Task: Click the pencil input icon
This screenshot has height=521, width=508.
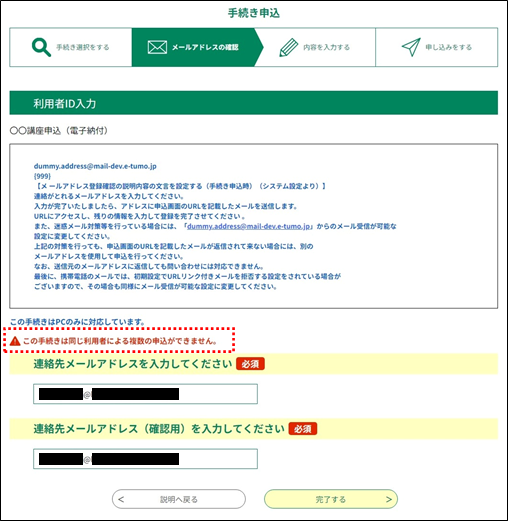Action: click(288, 47)
